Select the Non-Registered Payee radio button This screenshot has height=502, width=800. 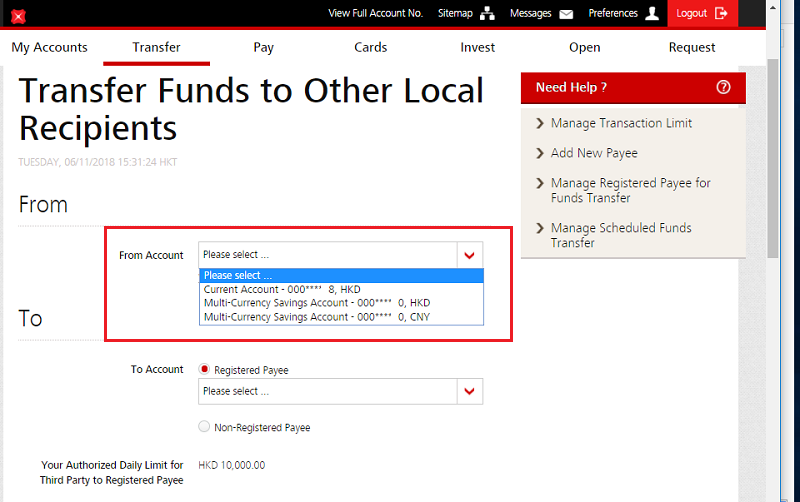pyautogui.click(x=205, y=427)
